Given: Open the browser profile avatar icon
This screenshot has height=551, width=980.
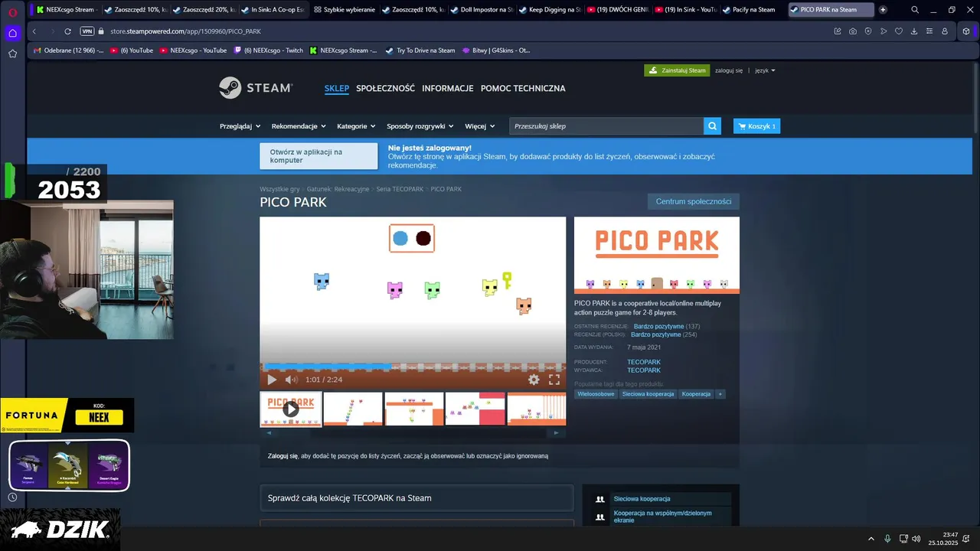Looking at the screenshot, I should tap(945, 31).
